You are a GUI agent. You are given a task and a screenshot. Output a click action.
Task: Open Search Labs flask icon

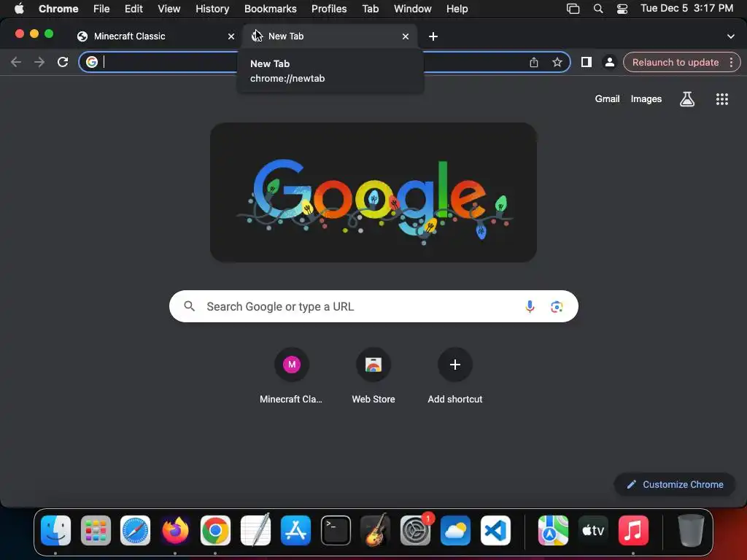tap(687, 99)
